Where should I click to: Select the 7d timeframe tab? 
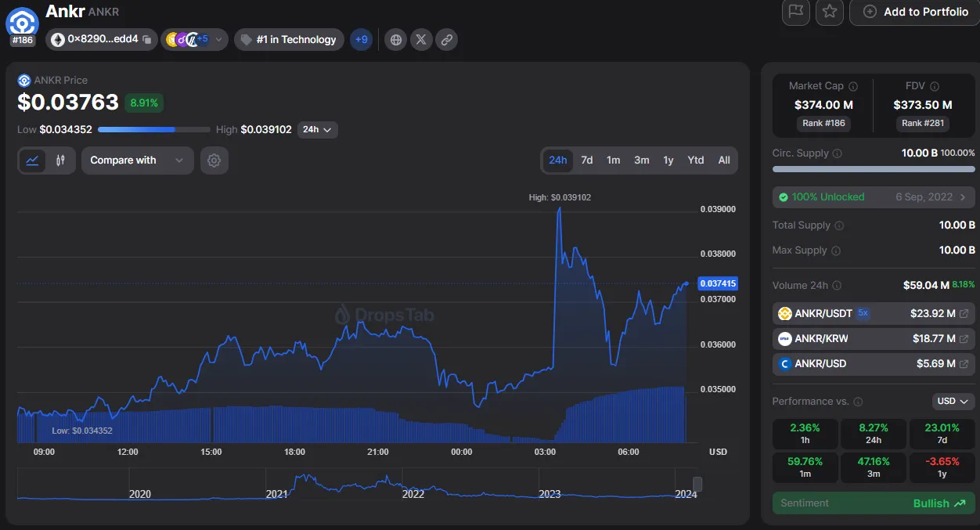[x=587, y=160]
